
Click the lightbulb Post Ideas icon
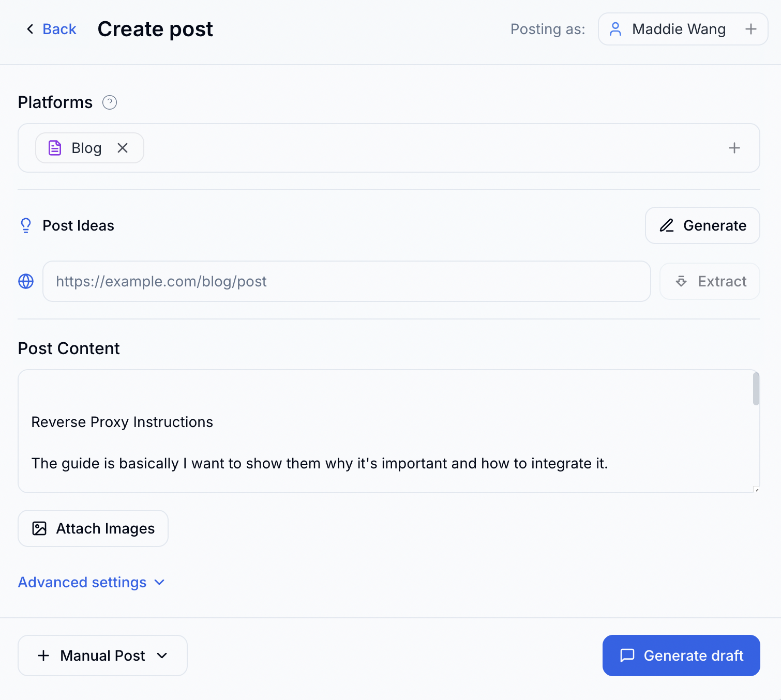[26, 225]
